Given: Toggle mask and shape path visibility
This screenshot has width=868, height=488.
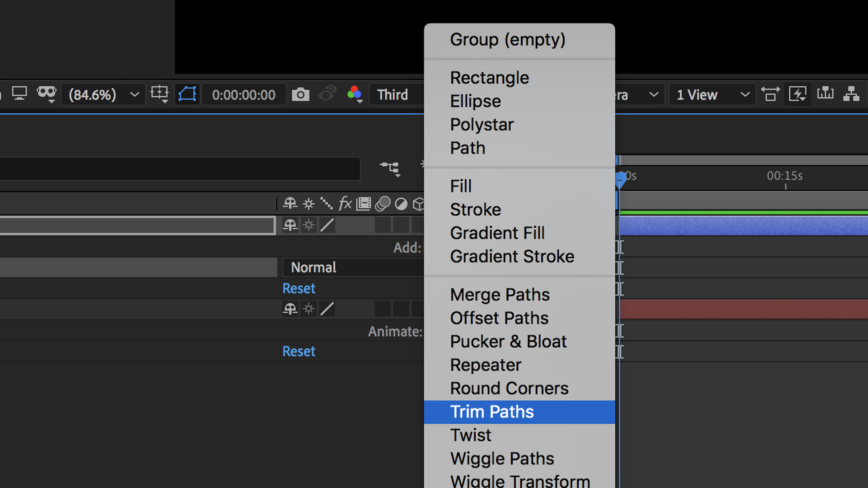Looking at the screenshot, I should [187, 94].
